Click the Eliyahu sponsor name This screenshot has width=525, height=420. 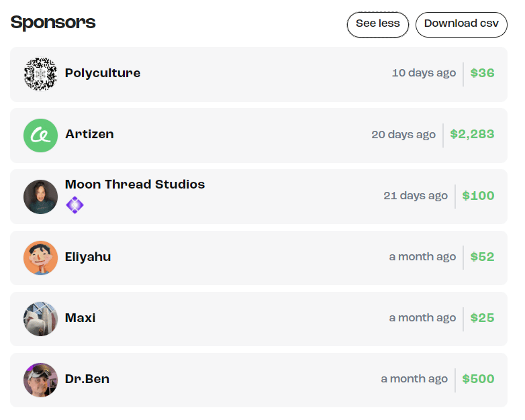[88, 257]
